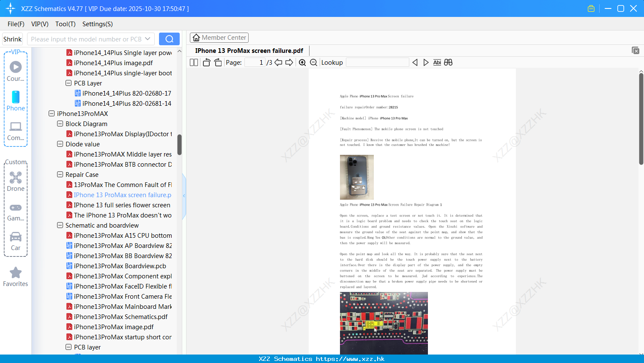
Task: Open the Member Center
Action: [219, 38]
